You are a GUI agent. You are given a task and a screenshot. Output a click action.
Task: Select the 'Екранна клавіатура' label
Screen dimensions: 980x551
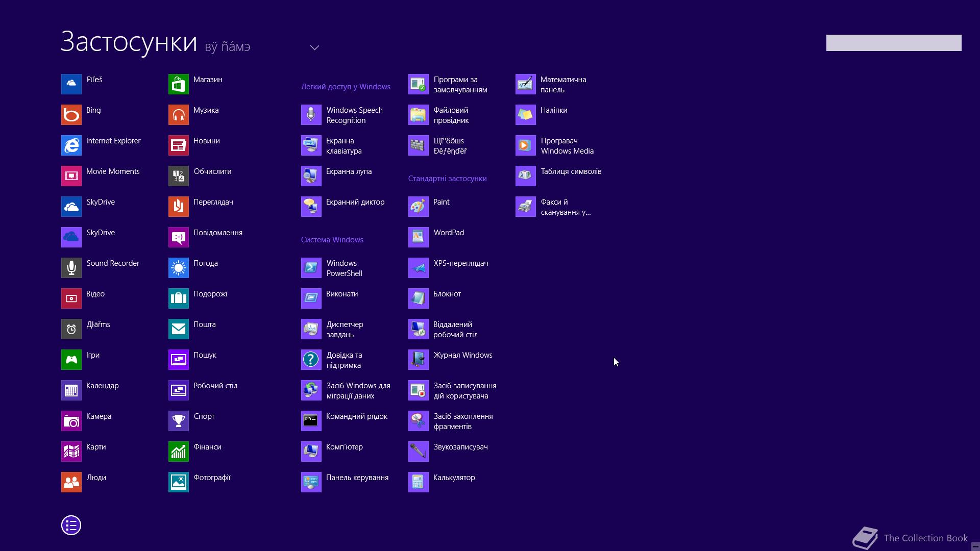344,146
